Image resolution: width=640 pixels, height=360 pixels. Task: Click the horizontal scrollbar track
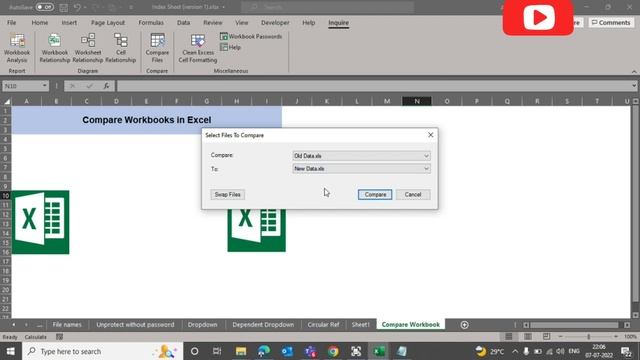pos(575,325)
